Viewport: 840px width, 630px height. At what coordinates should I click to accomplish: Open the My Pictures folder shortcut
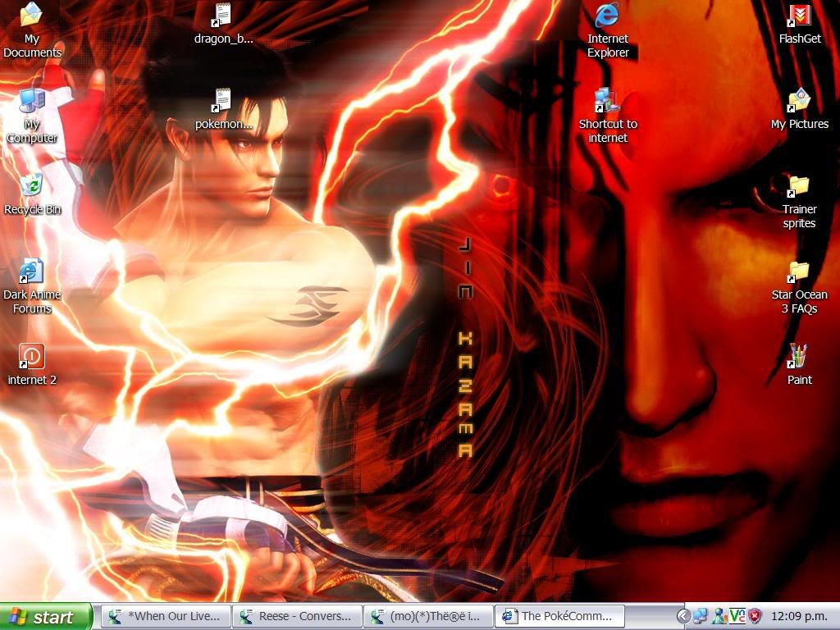point(799,109)
